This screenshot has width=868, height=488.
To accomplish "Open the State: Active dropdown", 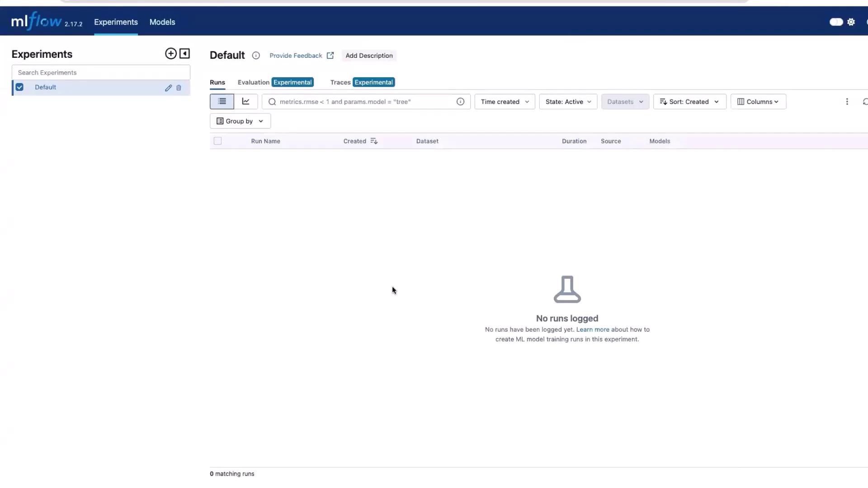I will pos(568,102).
